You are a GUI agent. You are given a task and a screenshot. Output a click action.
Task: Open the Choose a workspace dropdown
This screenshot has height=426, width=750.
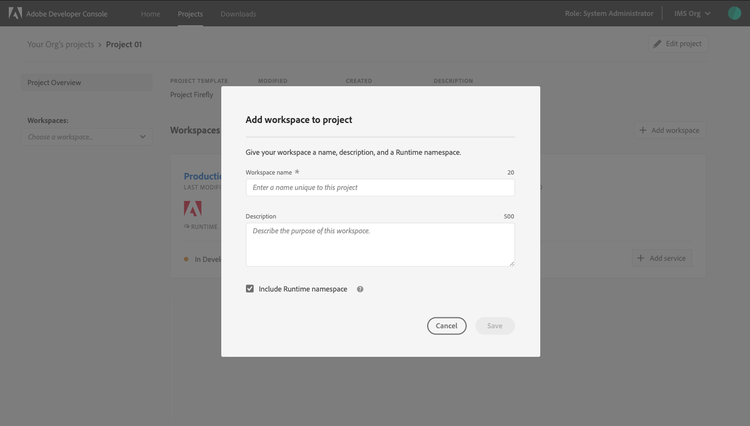87,137
